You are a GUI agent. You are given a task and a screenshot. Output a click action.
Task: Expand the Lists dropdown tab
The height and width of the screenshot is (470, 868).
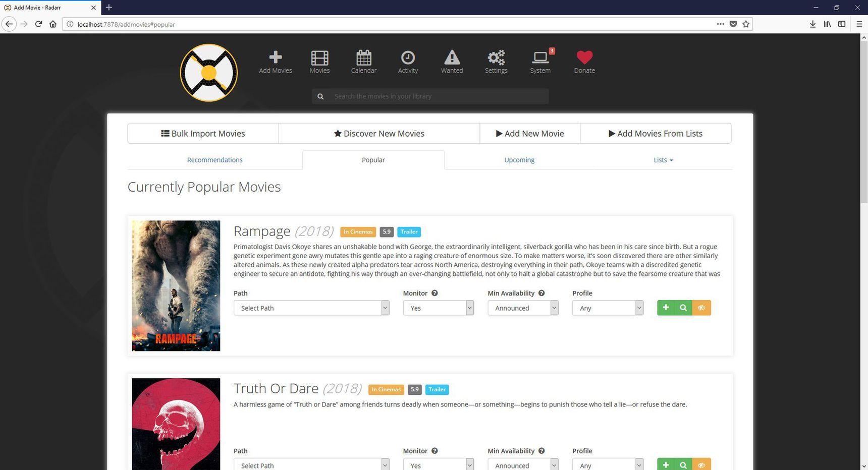tap(663, 160)
